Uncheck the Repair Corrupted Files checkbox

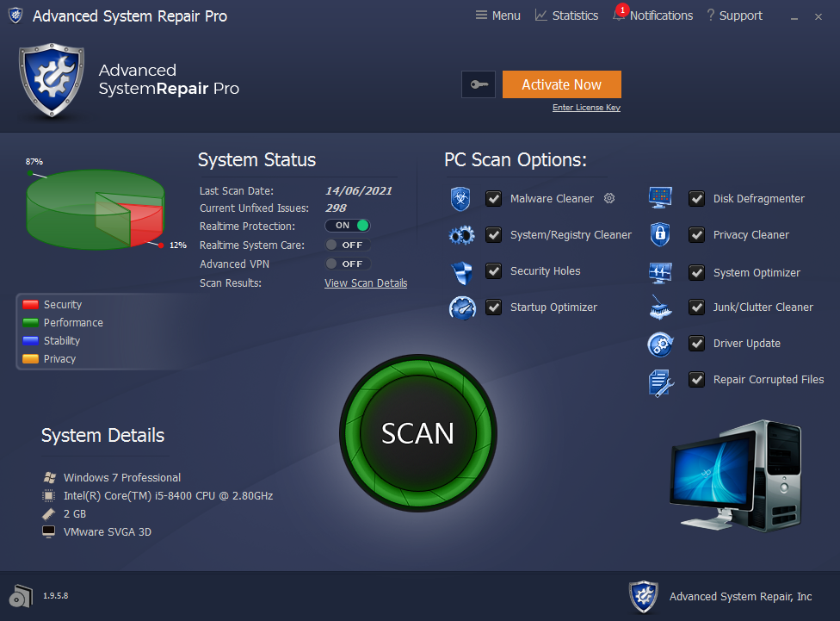(696, 380)
